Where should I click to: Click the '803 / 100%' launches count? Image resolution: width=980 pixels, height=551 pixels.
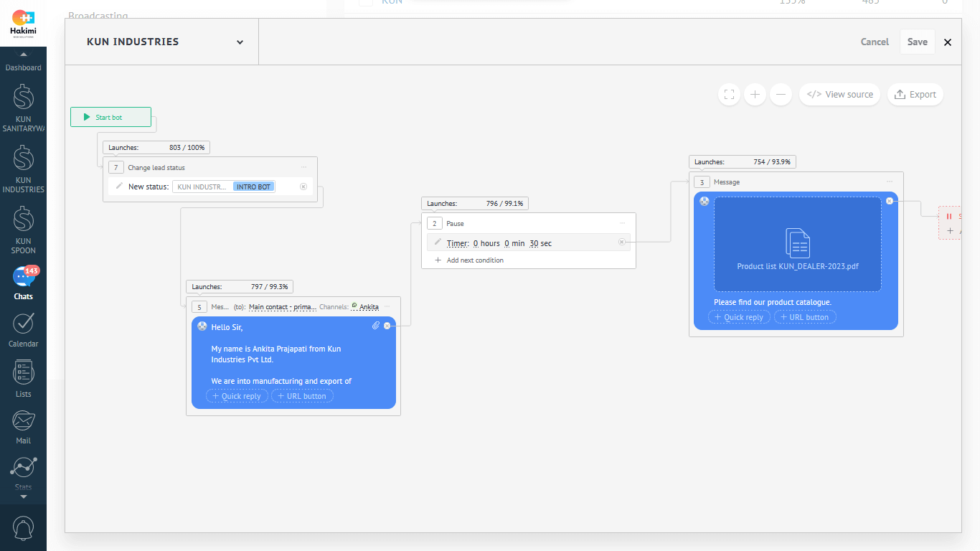coord(187,148)
